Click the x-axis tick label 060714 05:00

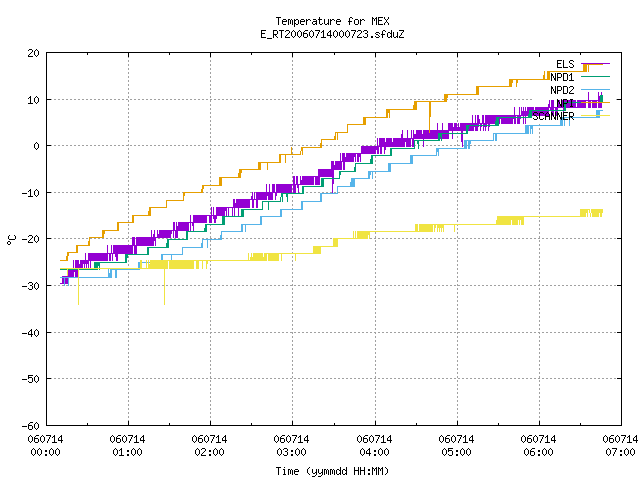[x=456, y=446]
